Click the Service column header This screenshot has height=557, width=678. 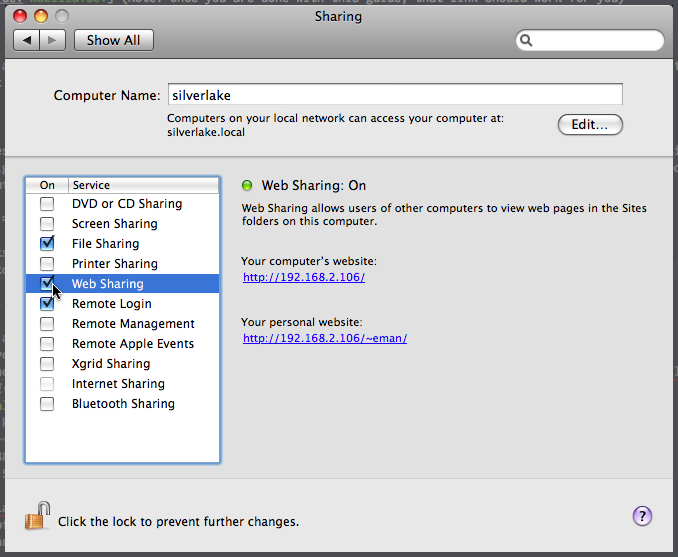pos(144,185)
